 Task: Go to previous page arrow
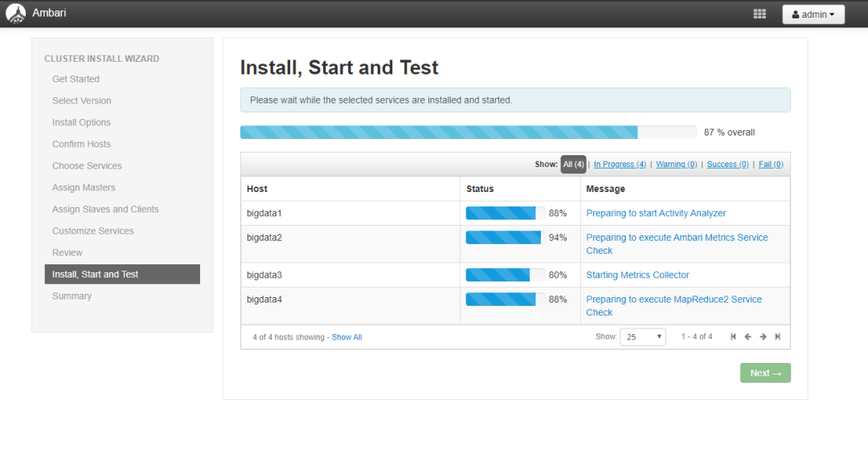click(748, 337)
